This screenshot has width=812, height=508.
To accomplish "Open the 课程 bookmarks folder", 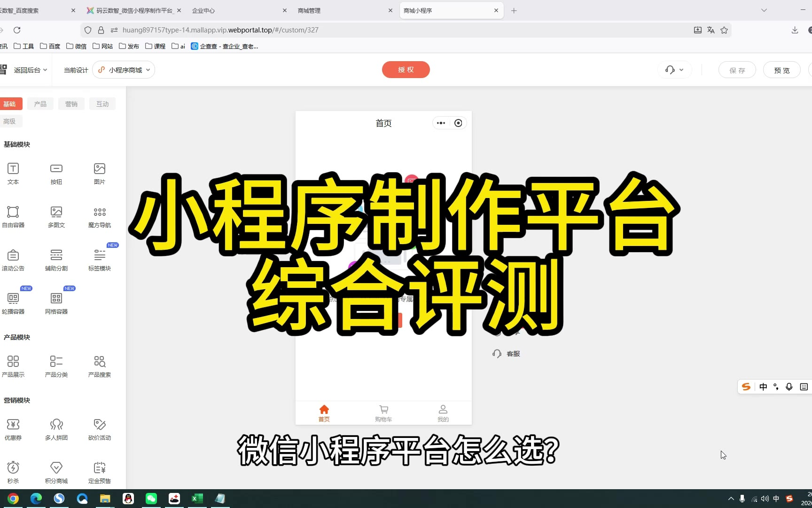I will (x=155, y=46).
